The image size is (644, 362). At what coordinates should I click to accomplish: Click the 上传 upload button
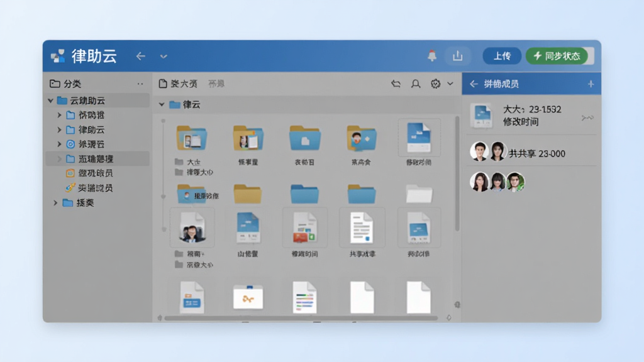[x=502, y=56]
